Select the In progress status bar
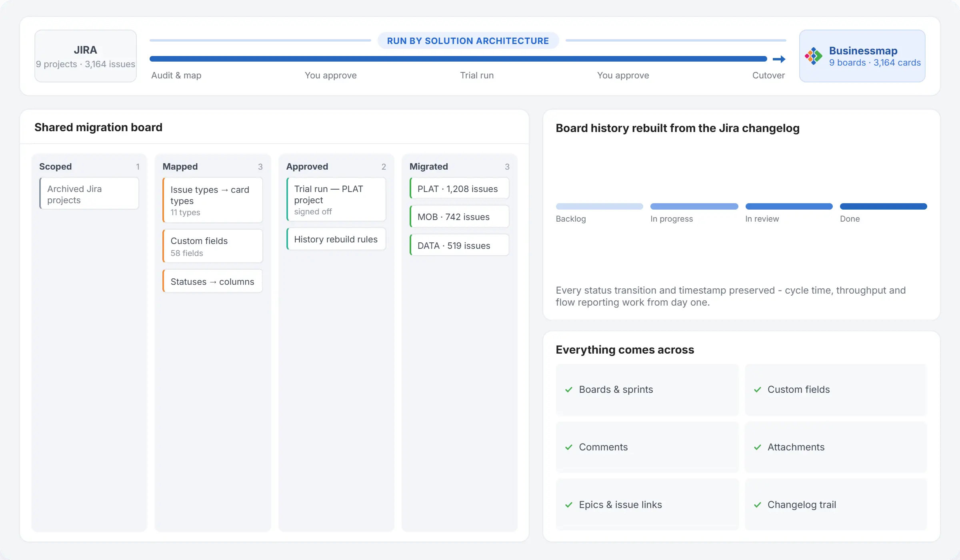Viewport: 960px width, 560px height. pos(694,206)
